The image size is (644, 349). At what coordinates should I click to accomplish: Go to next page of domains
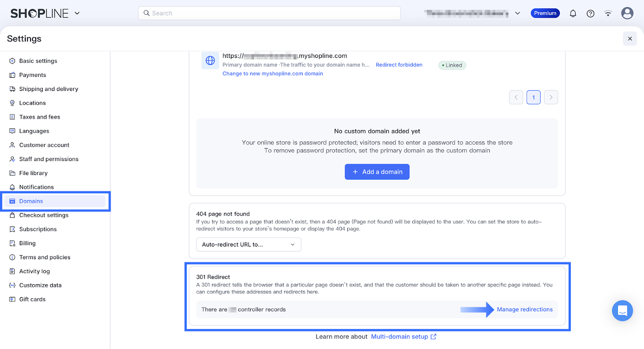[x=551, y=97]
